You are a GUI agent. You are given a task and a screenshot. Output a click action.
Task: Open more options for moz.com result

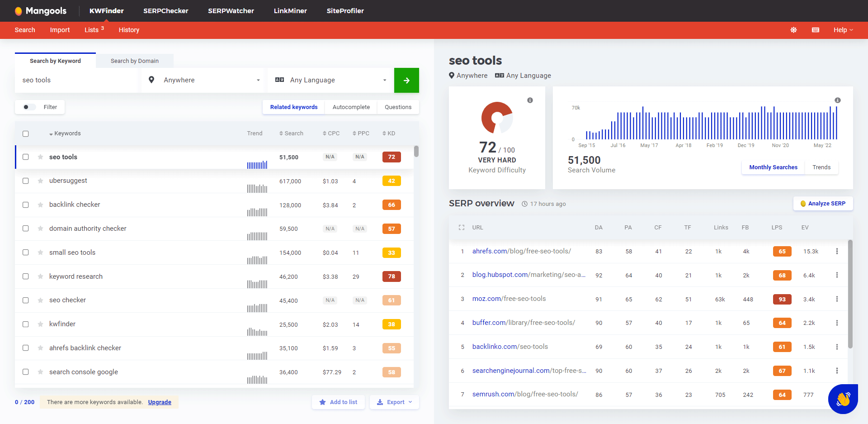point(837,299)
